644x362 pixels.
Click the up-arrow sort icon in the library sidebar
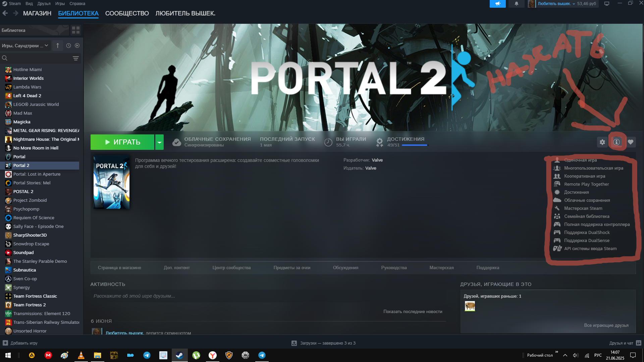tap(58, 46)
